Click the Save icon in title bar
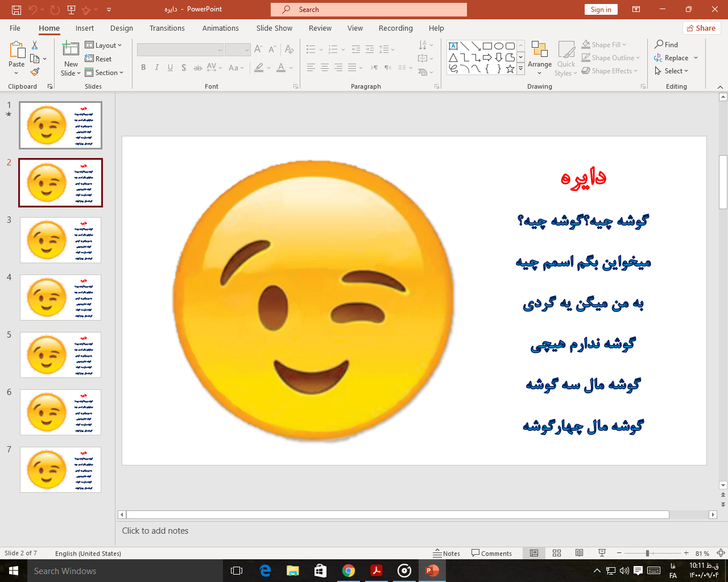The width and height of the screenshot is (728, 582). point(16,10)
